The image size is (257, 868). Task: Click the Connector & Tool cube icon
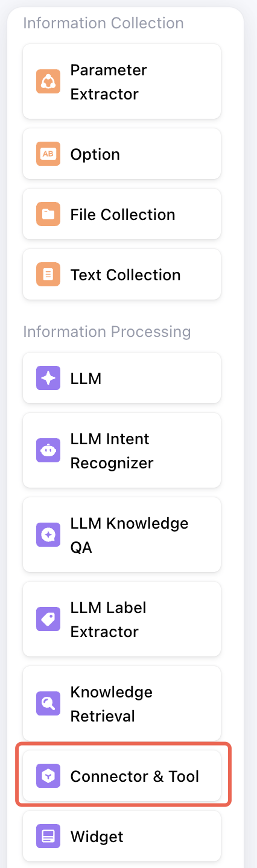pyautogui.click(x=48, y=776)
